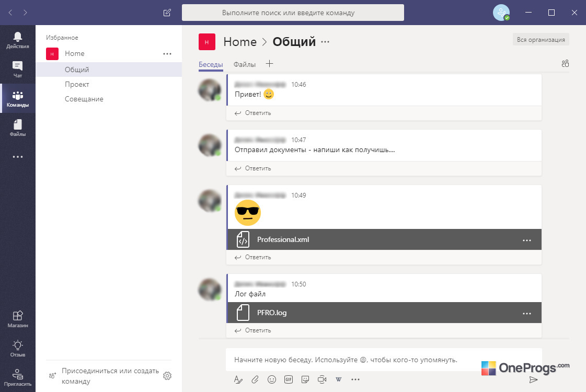Click the red Home team avatar in header

[x=206, y=42]
